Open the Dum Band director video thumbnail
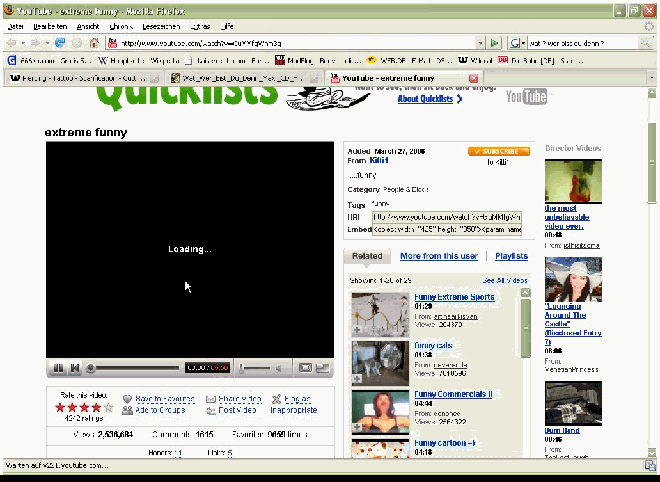This screenshot has width=660, height=482. click(x=573, y=404)
